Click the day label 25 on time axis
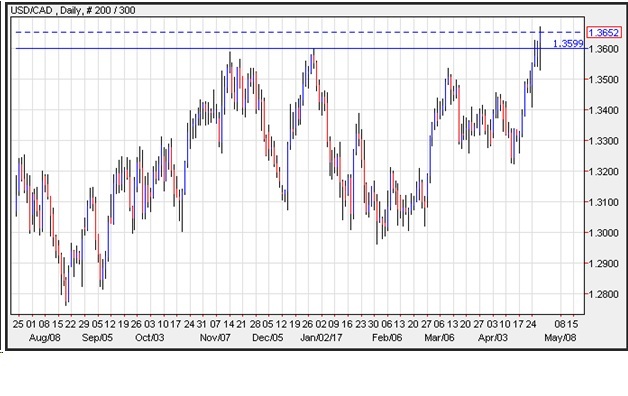The height and width of the screenshot is (396, 628). pyautogui.click(x=18, y=324)
